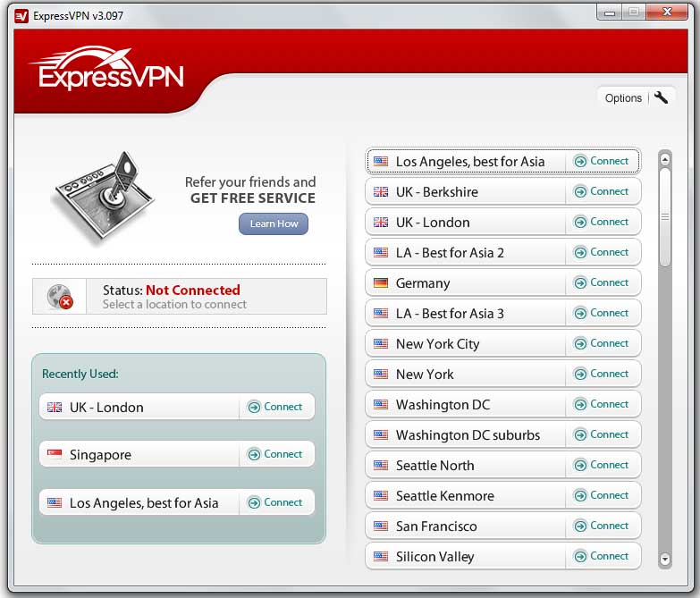Screen dimensions: 700x598
Task: Click the German flag icon in server list
Action: tap(381, 283)
